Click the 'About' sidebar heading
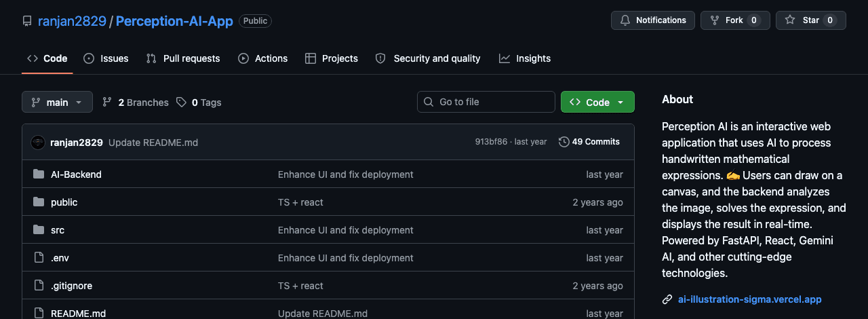Image resolution: width=868 pixels, height=319 pixels. [677, 99]
